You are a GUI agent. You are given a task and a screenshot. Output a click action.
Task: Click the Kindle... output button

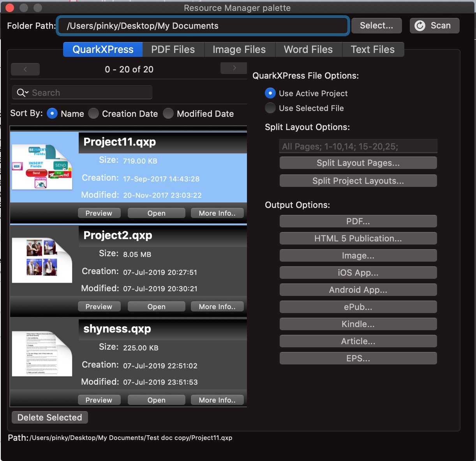click(x=358, y=324)
